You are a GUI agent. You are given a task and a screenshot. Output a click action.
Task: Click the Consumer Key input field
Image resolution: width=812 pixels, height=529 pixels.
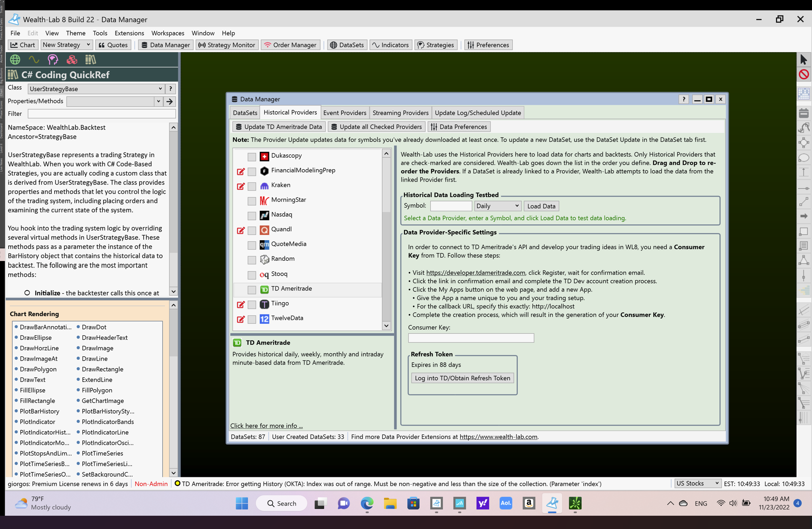tap(471, 338)
